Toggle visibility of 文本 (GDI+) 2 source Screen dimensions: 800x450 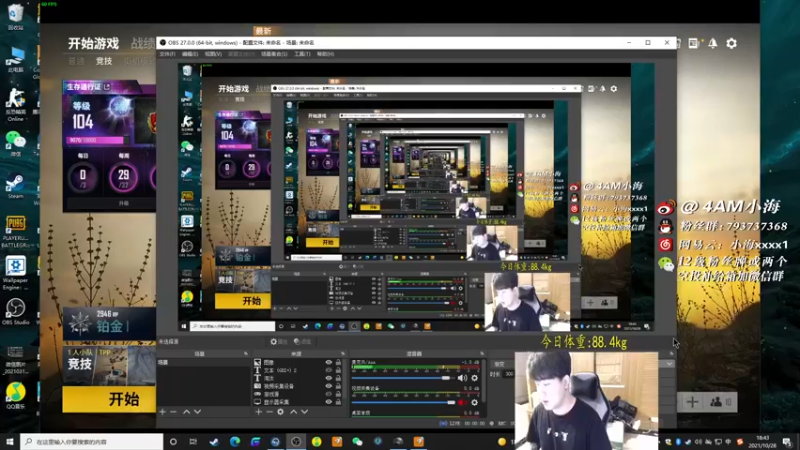(329, 370)
